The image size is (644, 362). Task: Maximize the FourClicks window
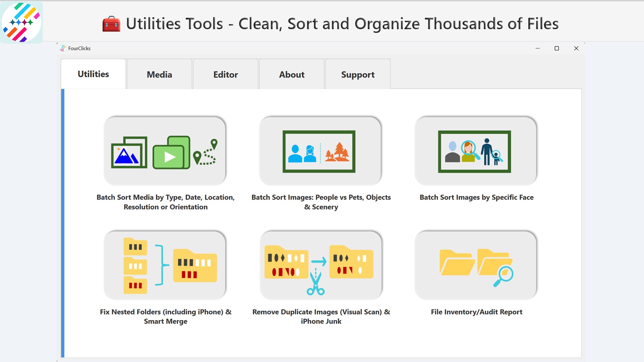pos(556,48)
